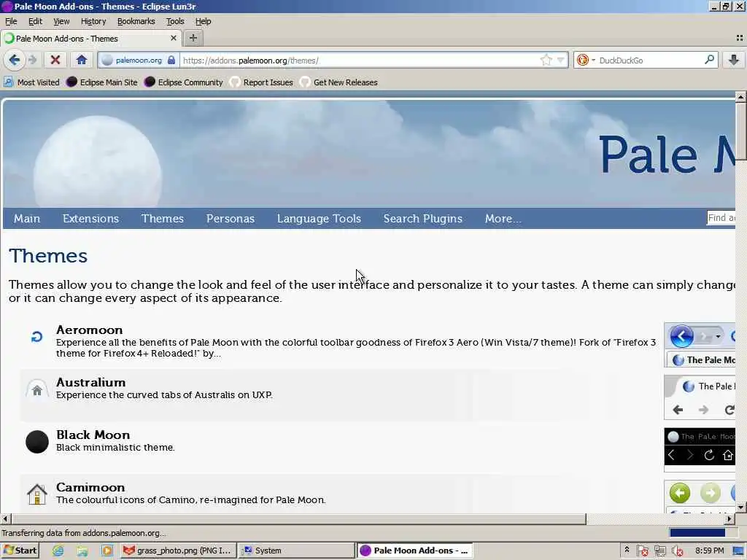The height and width of the screenshot is (560, 747).
Task: Go to the Search Plugins navigation item
Action: 423,219
